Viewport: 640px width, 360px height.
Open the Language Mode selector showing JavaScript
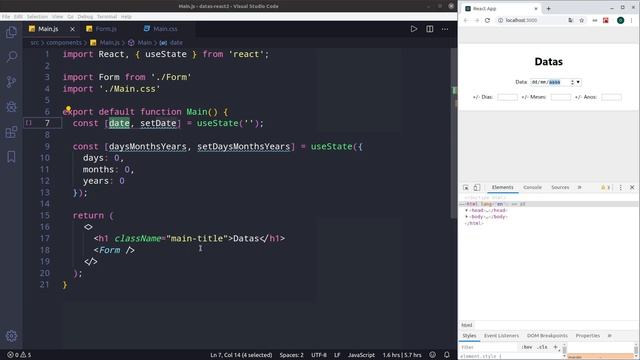361,355
